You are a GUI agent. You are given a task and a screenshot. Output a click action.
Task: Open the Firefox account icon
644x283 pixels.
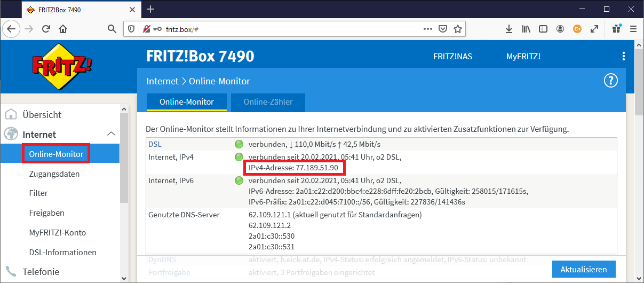pos(560,29)
